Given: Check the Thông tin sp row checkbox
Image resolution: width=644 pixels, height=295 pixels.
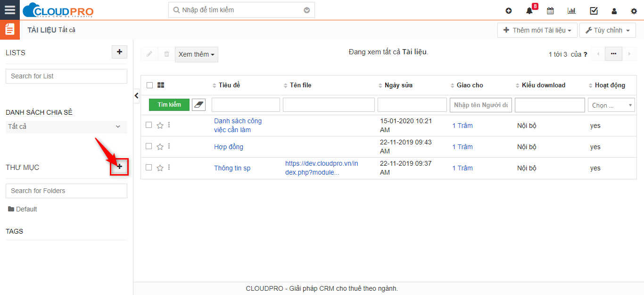Looking at the screenshot, I should tap(149, 168).
